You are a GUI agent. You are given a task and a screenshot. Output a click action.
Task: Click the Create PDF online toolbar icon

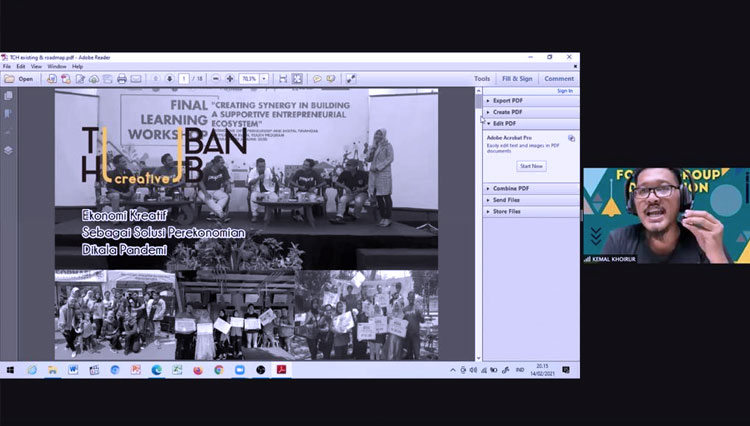pos(66,79)
